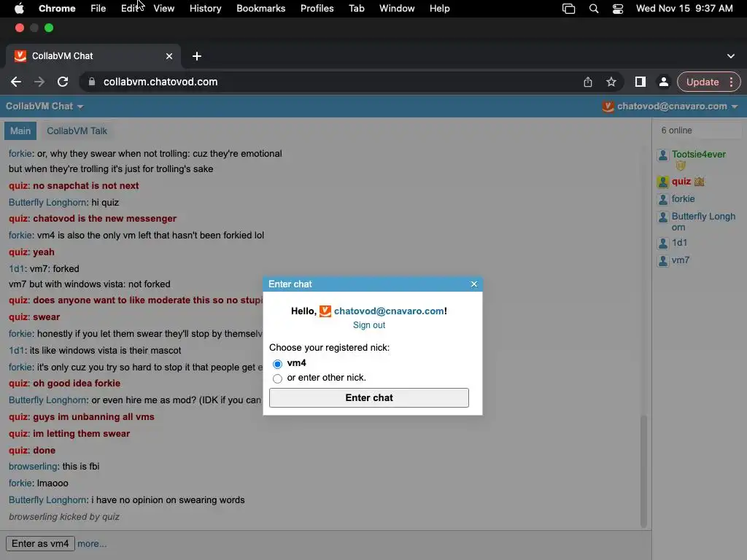This screenshot has width=747, height=560.
Task: Select user vm7 in the online list
Action: 681,260
